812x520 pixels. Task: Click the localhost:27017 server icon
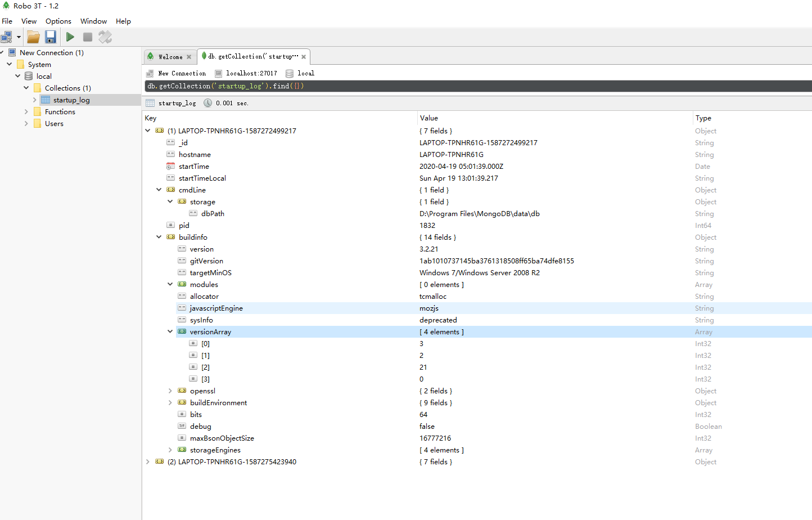pos(218,73)
